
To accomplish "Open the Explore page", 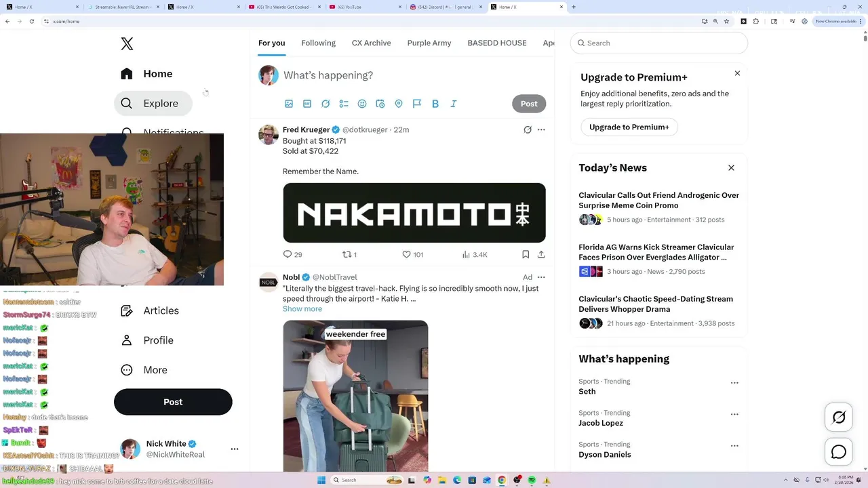I will point(153,103).
